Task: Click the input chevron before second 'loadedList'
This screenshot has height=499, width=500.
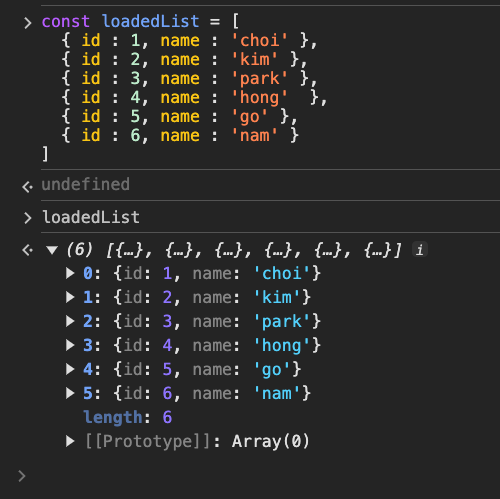Action: [x=28, y=218]
